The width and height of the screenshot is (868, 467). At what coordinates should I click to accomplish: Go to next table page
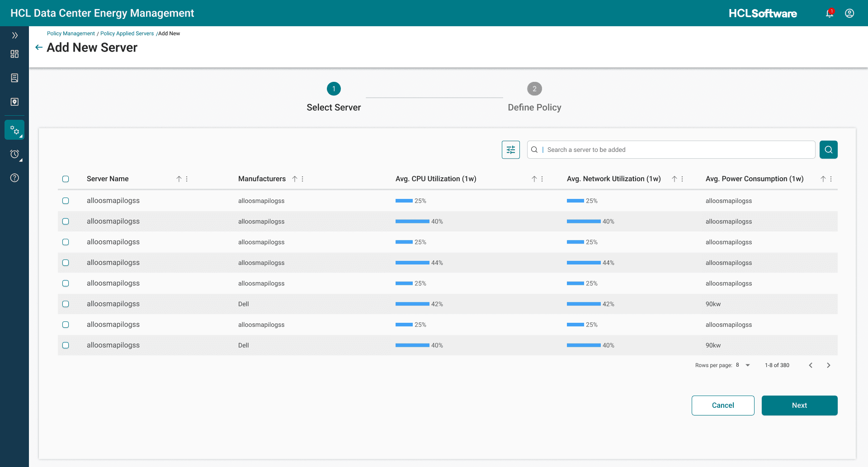coord(829,365)
